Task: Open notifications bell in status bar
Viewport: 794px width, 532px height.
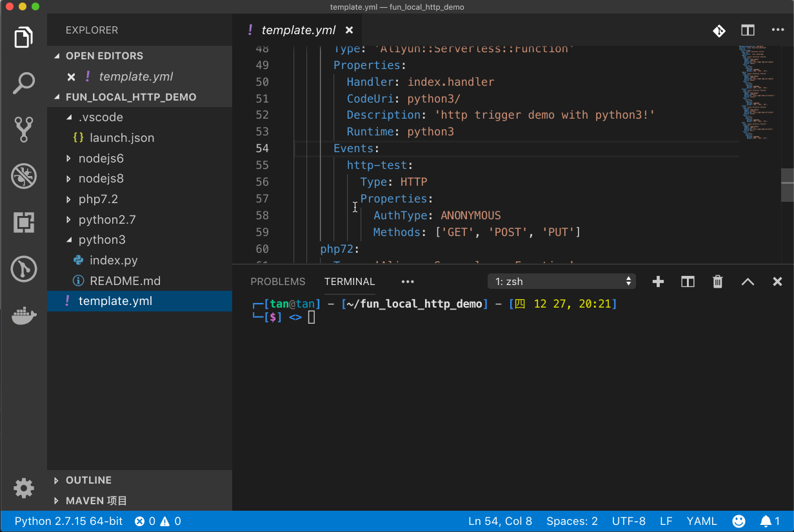Action: pyautogui.click(x=769, y=521)
